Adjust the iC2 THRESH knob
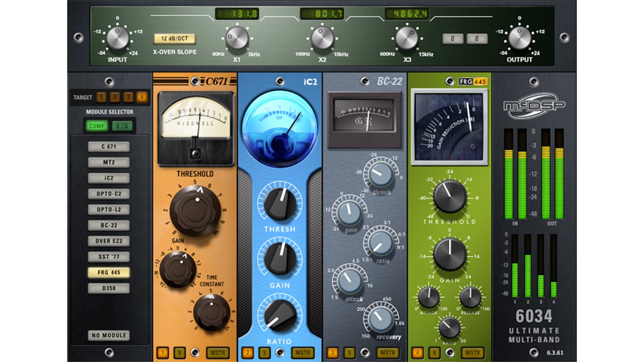 click(280, 203)
